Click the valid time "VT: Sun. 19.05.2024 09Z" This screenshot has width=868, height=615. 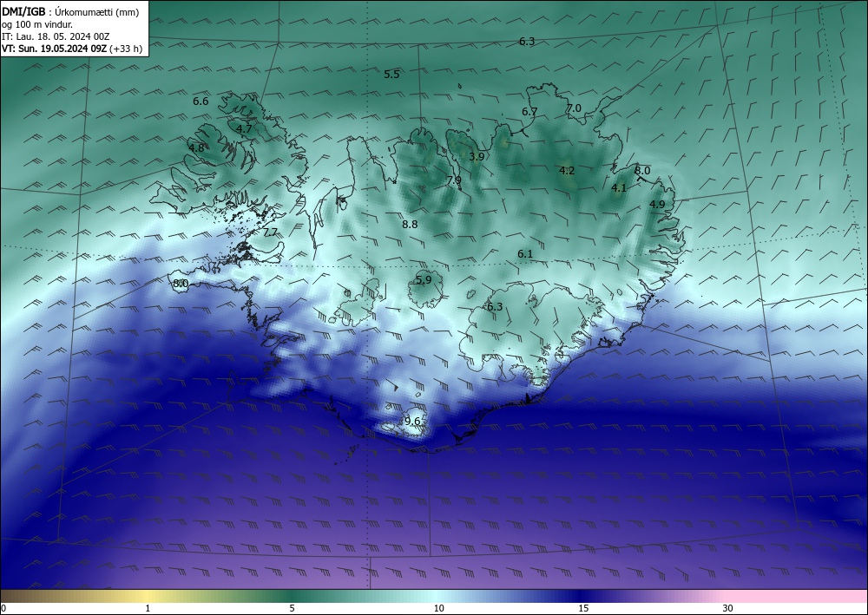54,49
